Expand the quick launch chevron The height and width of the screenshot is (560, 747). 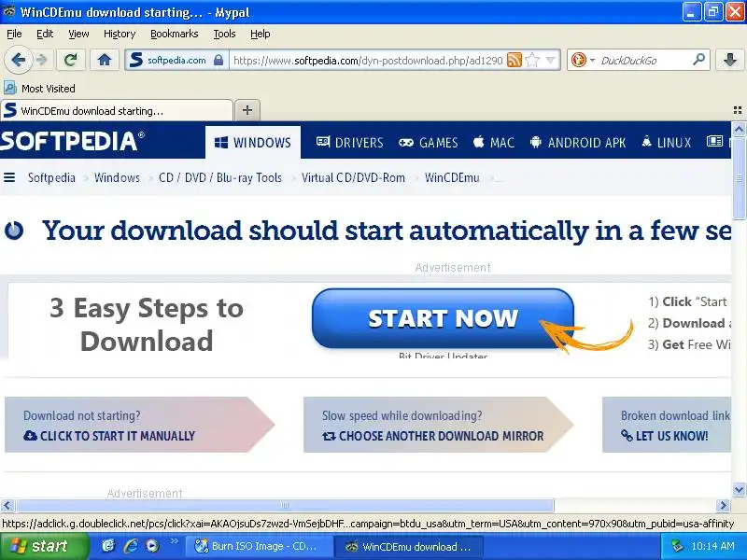point(174,541)
